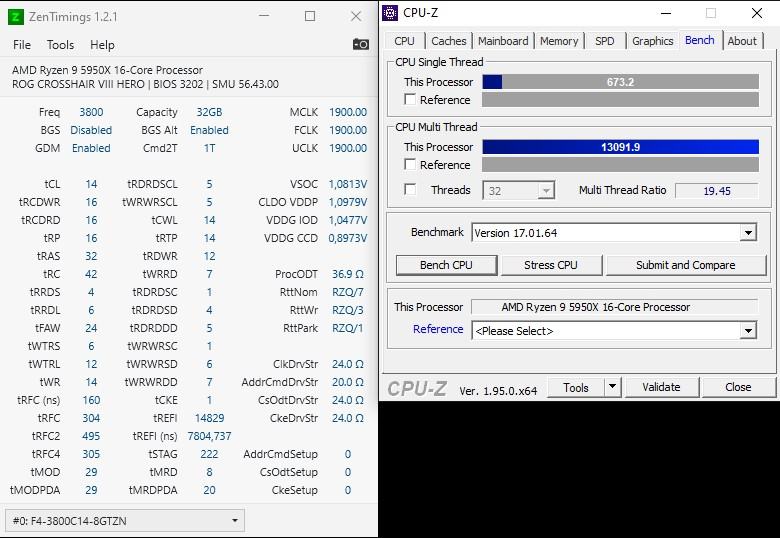Switch to the Memory tab
Screen dimensions: 780x538
(559, 41)
